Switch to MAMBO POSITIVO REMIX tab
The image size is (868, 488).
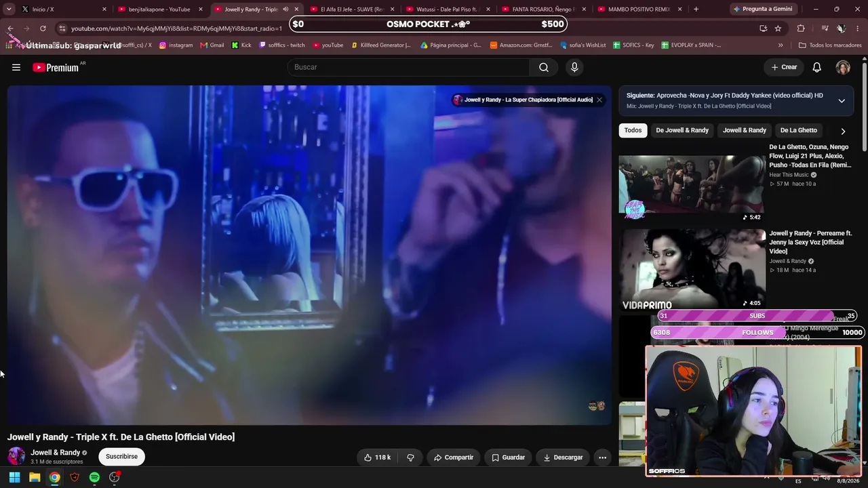click(x=639, y=9)
